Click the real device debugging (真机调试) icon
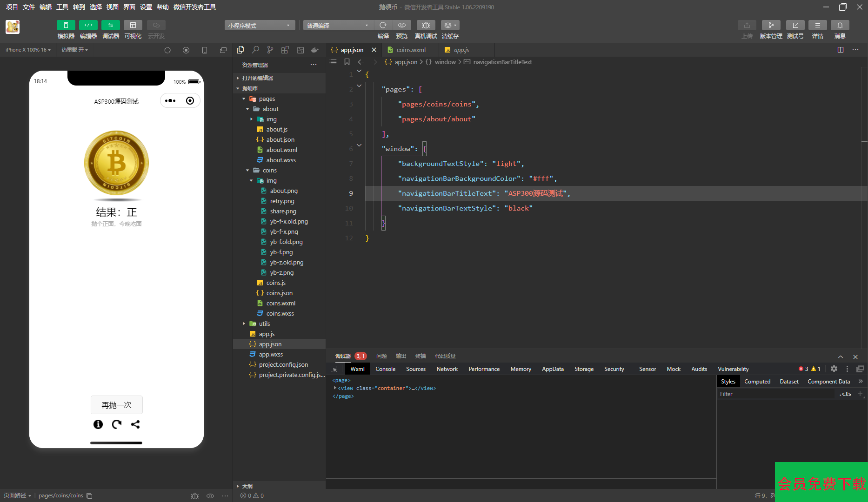 coord(426,26)
